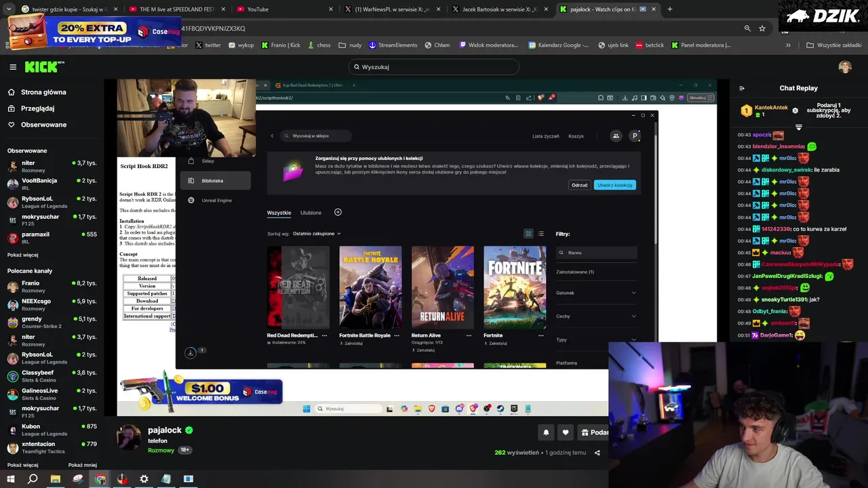
Task: Add a new collection with plus icon
Action: click(338, 212)
